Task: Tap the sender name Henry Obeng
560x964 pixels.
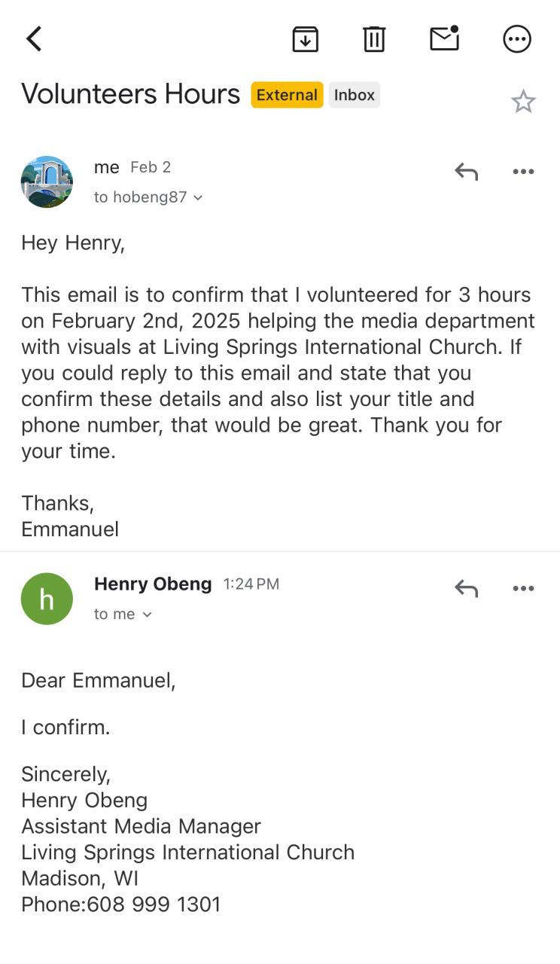Action: pos(153,584)
